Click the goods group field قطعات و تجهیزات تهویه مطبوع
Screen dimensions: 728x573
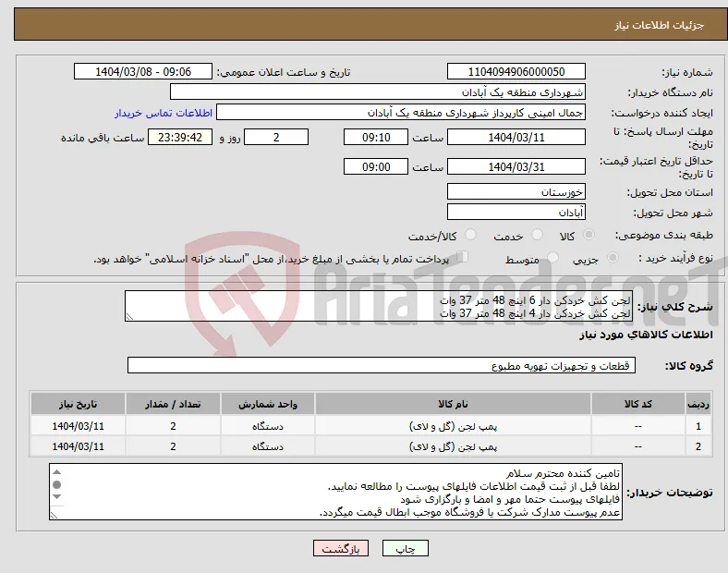coord(382,365)
